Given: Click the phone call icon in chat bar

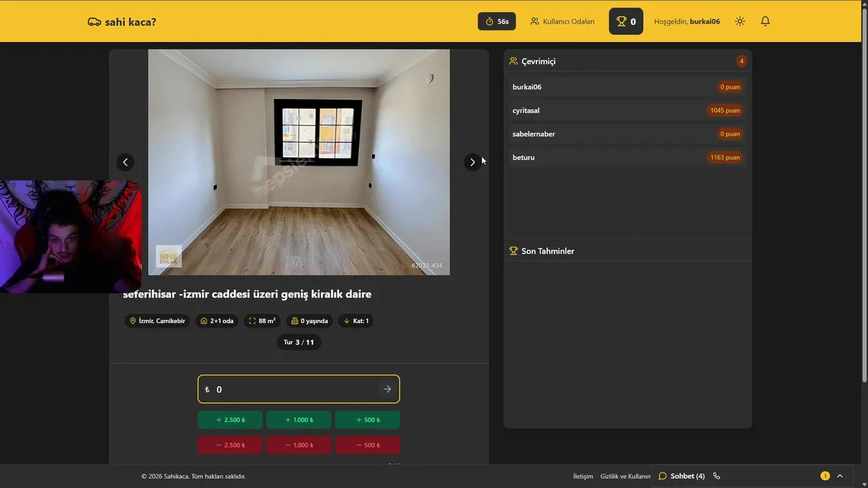Looking at the screenshot, I should 717,476.
